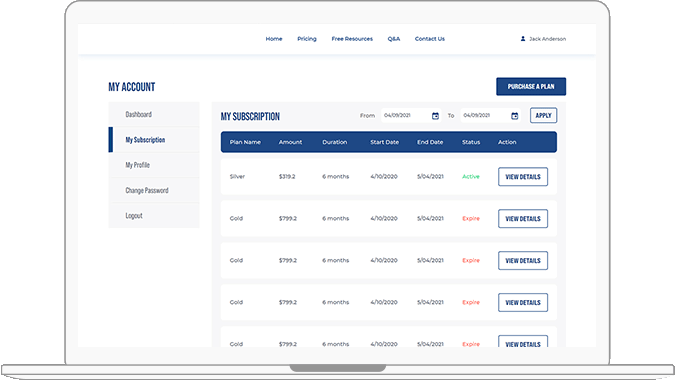Image resolution: width=675 pixels, height=380 pixels.
Task: Go to the Home nav link
Action: point(274,39)
